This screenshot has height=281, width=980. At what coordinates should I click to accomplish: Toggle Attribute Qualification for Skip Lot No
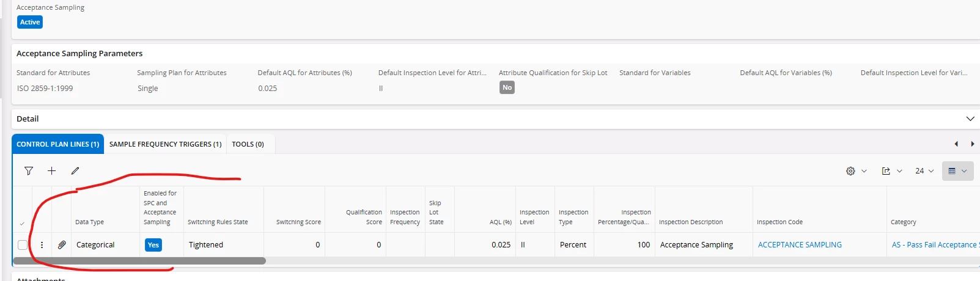[x=507, y=88]
